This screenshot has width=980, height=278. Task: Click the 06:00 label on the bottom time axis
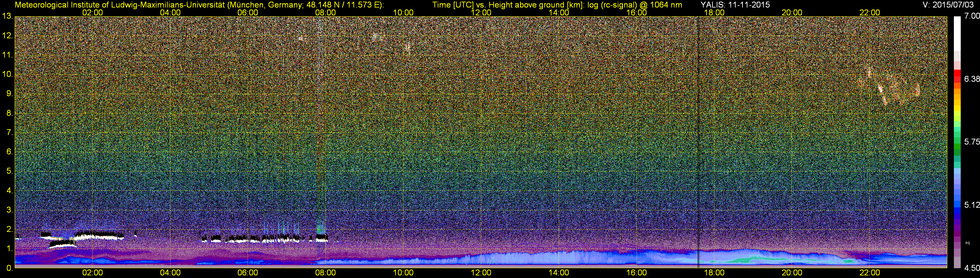tap(248, 273)
